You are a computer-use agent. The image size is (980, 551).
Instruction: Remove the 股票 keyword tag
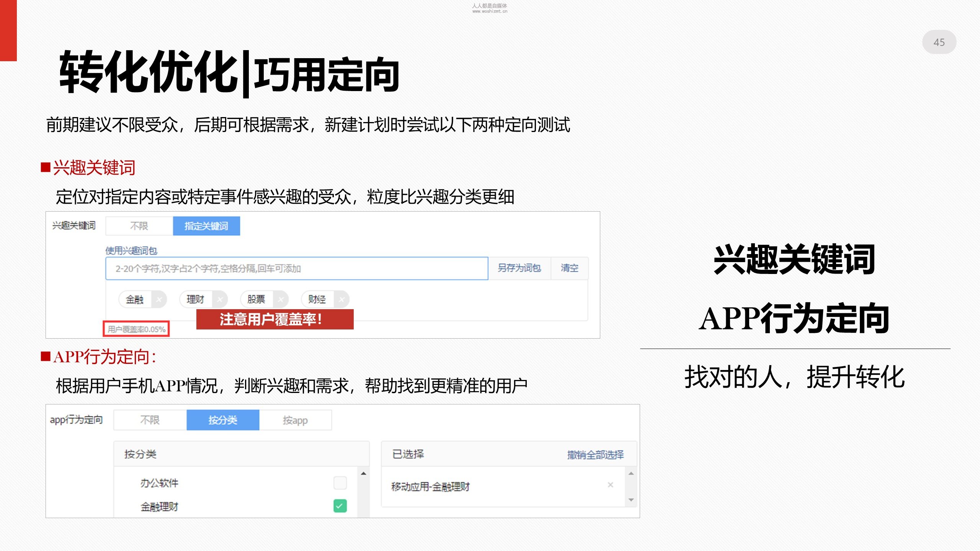(281, 300)
